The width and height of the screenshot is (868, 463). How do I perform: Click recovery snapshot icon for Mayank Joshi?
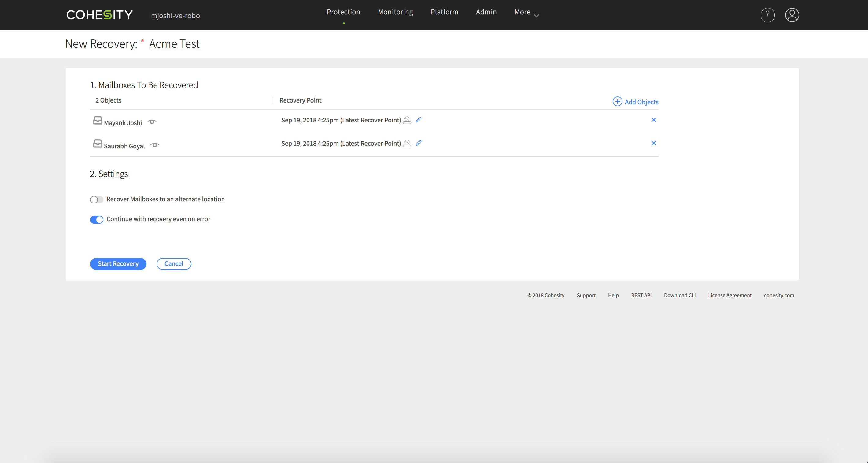click(407, 120)
